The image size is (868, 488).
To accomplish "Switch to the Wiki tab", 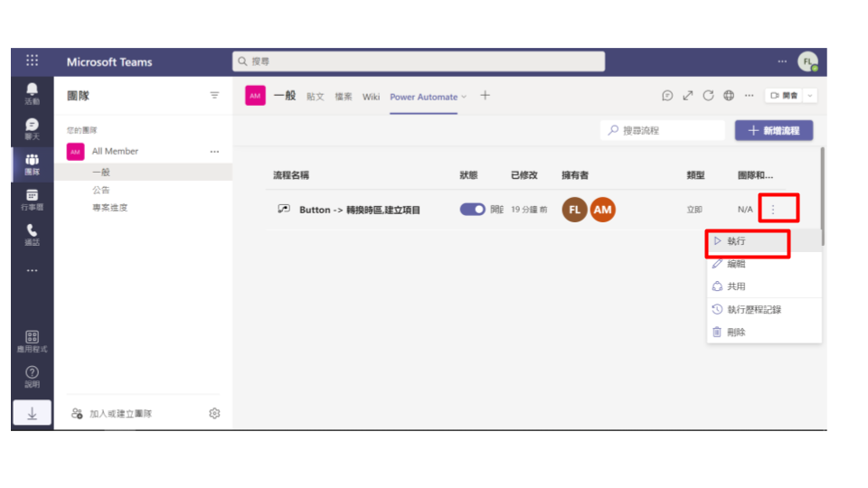I will pyautogui.click(x=371, y=97).
